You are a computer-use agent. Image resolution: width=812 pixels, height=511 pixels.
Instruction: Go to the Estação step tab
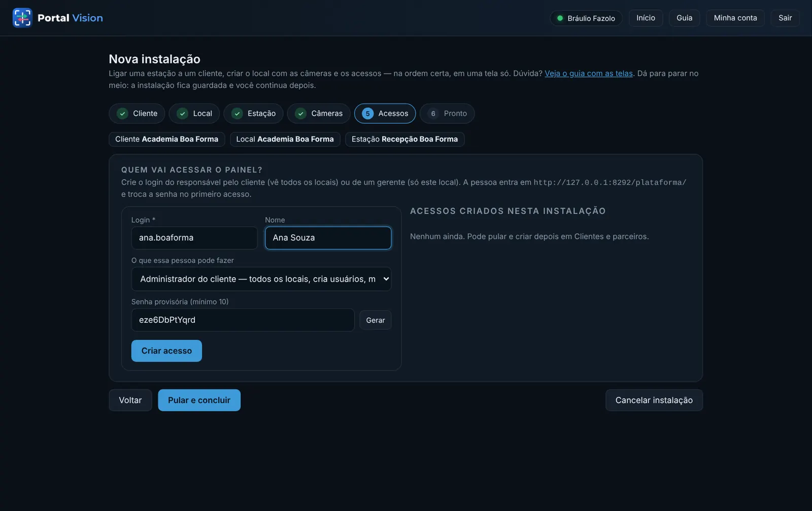pyautogui.click(x=253, y=114)
